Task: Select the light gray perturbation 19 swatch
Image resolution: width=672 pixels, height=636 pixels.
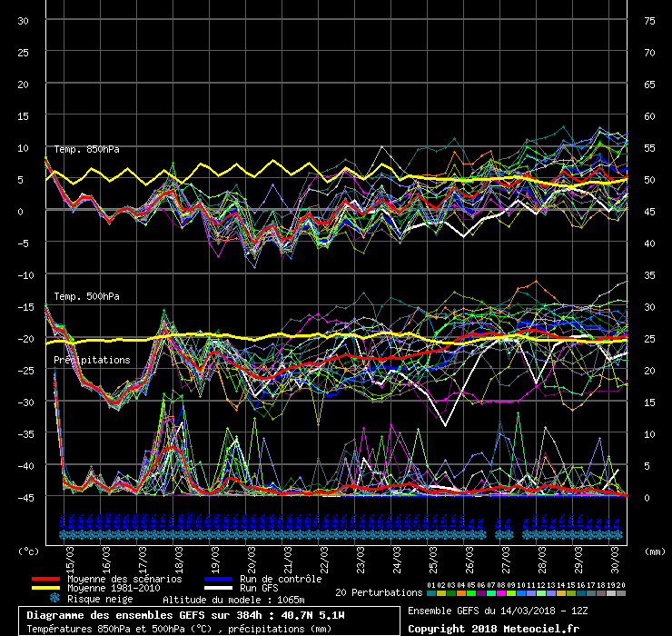Action: click(611, 593)
